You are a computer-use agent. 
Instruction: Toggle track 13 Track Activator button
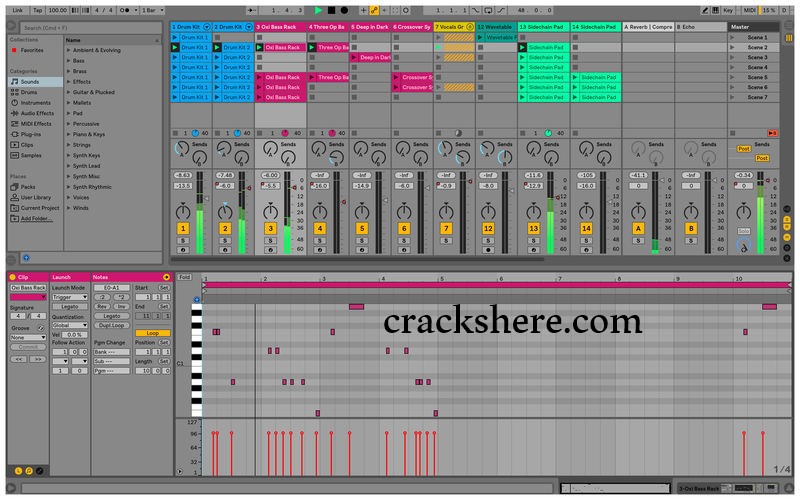(534, 229)
